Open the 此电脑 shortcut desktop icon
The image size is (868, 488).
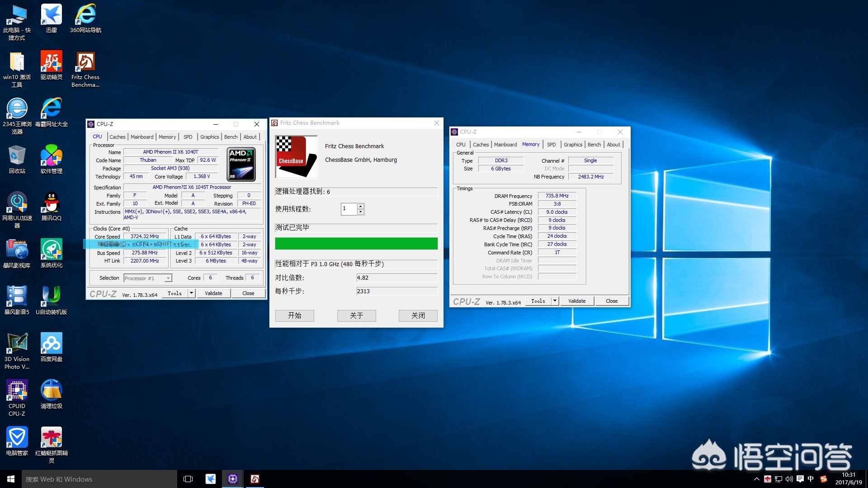(x=17, y=22)
